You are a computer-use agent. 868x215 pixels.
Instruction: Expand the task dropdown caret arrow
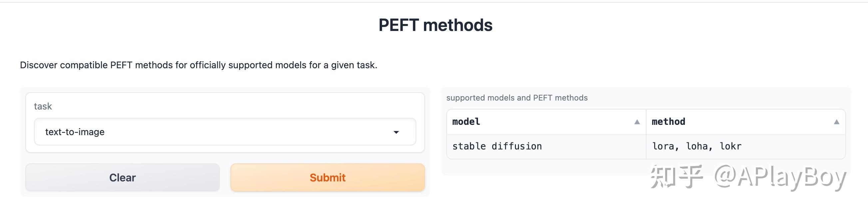click(x=396, y=132)
